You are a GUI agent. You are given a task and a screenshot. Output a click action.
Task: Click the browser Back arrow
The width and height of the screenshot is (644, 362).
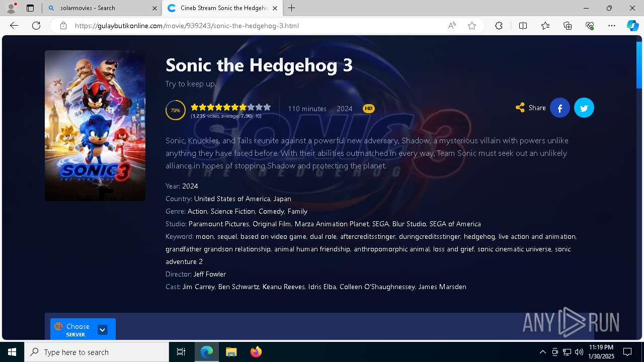[x=14, y=26]
